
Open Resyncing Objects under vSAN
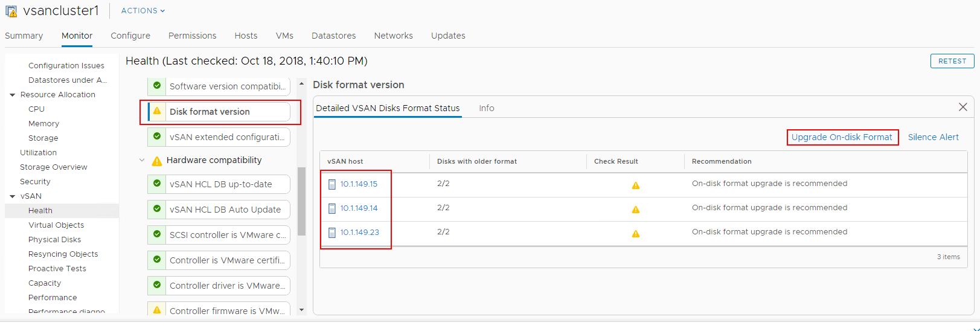pos(63,254)
